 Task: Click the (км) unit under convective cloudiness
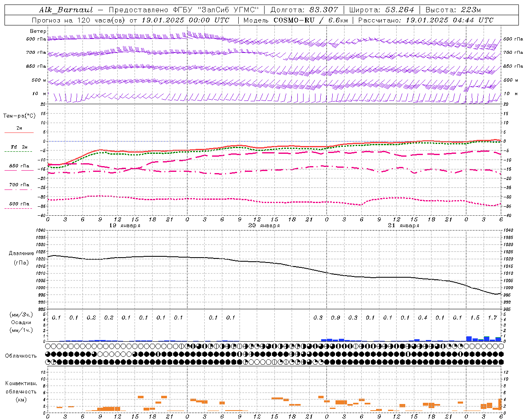pyautogui.click(x=21, y=399)
